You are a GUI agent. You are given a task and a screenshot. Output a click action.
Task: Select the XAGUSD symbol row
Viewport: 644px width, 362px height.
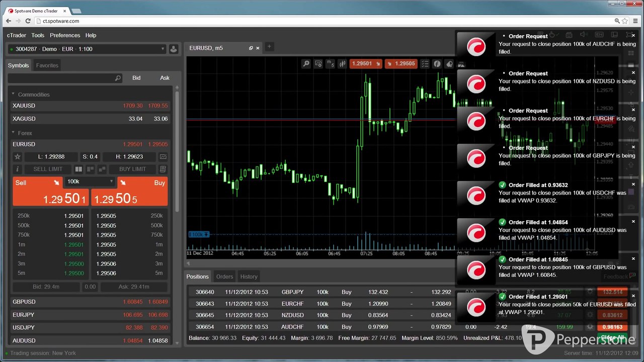point(90,119)
